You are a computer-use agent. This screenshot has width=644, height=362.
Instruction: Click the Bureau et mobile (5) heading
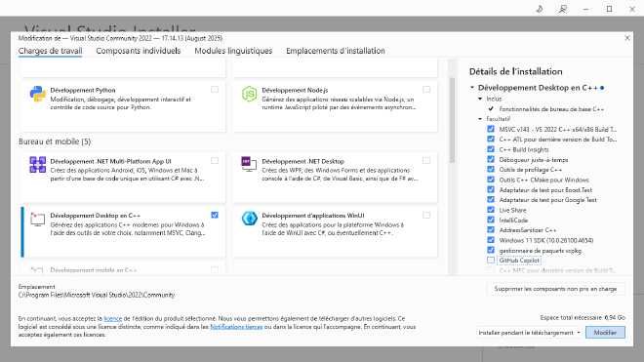point(55,141)
